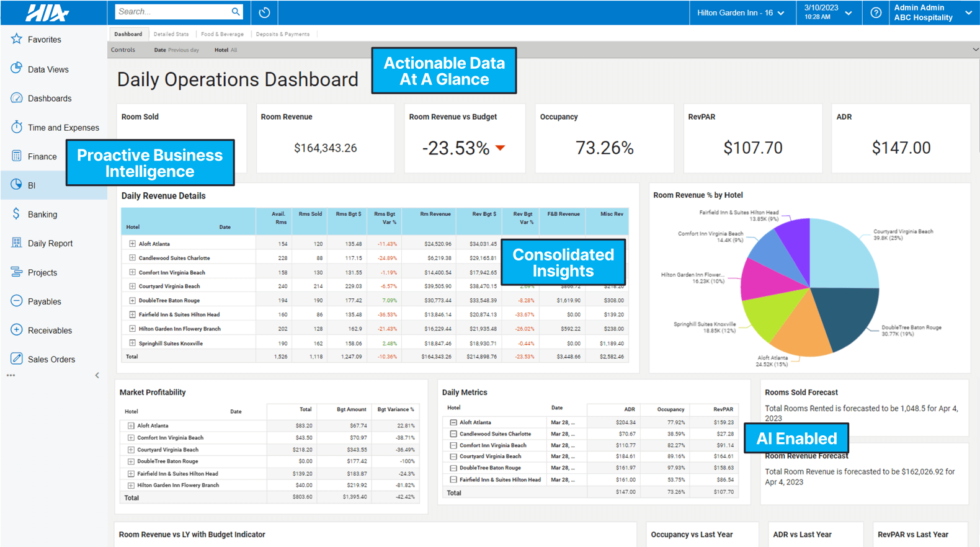The width and height of the screenshot is (980, 547).
Task: Click the -23.53% budget variance value
Action: (x=456, y=148)
